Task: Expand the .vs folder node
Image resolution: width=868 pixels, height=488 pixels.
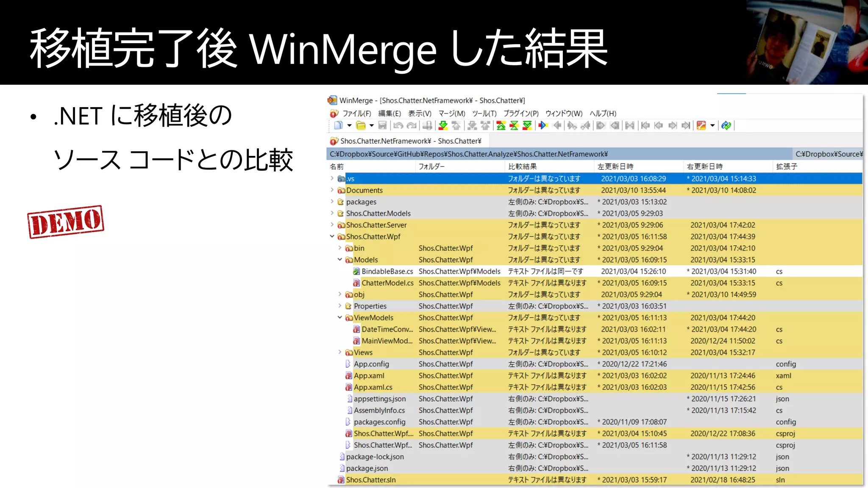Action: click(332, 178)
